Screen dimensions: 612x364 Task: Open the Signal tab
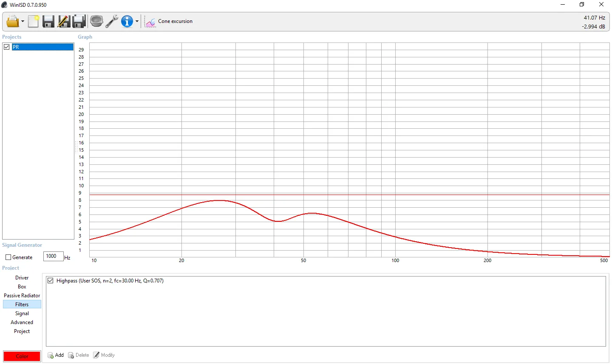22,313
